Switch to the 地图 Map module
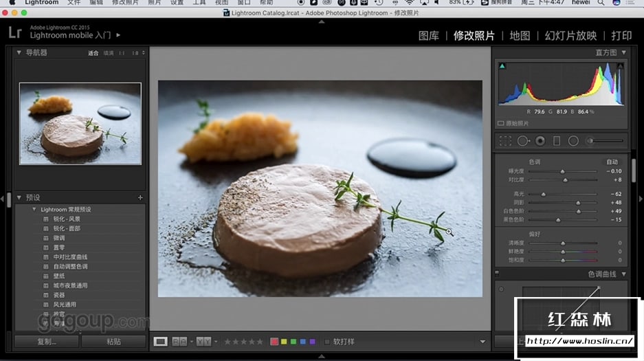 click(x=520, y=36)
